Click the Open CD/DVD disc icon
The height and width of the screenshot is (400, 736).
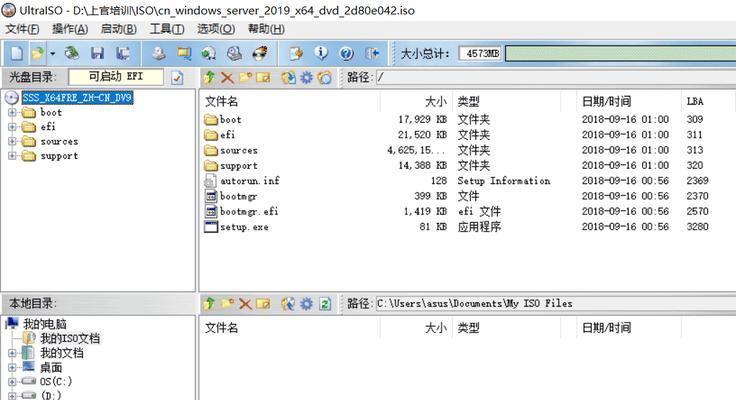coord(72,53)
